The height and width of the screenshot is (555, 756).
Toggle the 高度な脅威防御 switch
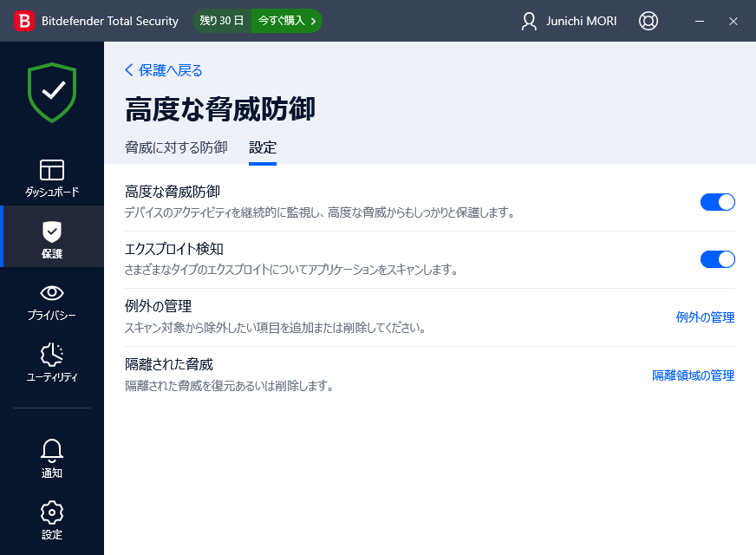(718, 202)
